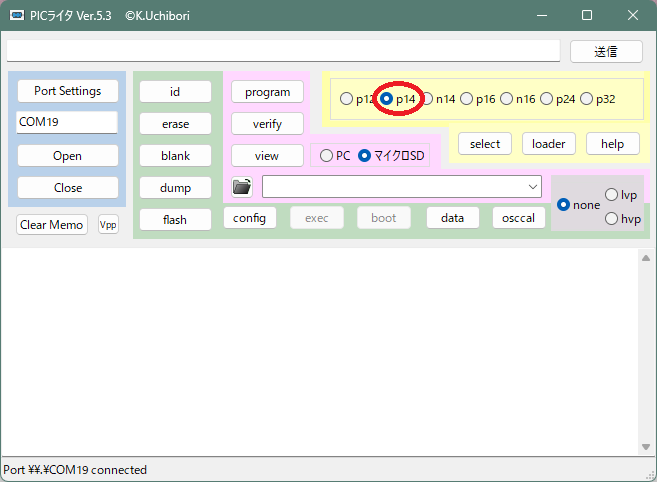Select the p12 radio button

click(346, 99)
